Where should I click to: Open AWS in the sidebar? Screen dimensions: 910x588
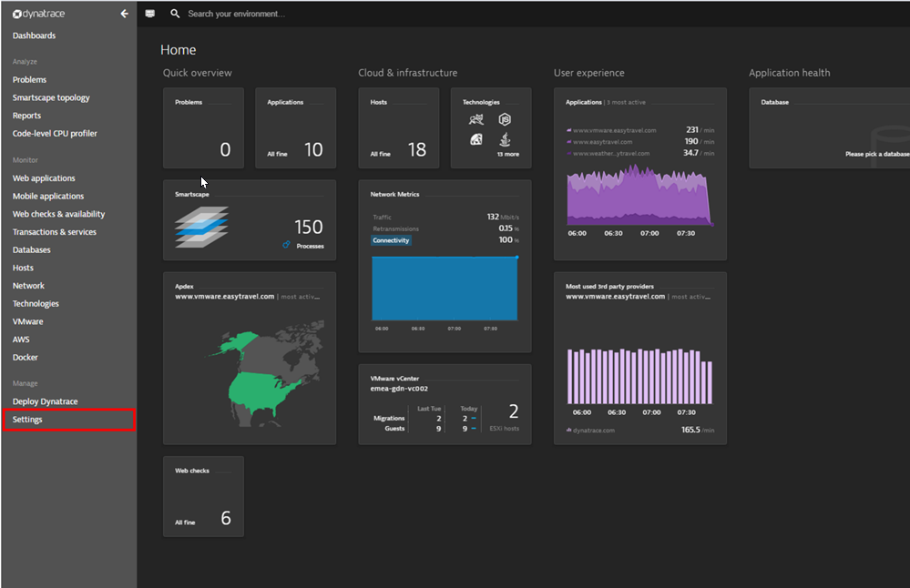[x=21, y=340]
